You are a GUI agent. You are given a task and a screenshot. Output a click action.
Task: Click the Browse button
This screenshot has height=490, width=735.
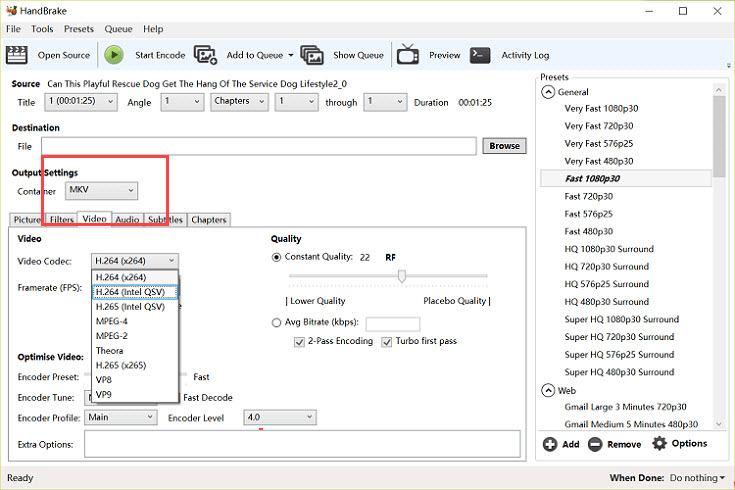tap(504, 146)
